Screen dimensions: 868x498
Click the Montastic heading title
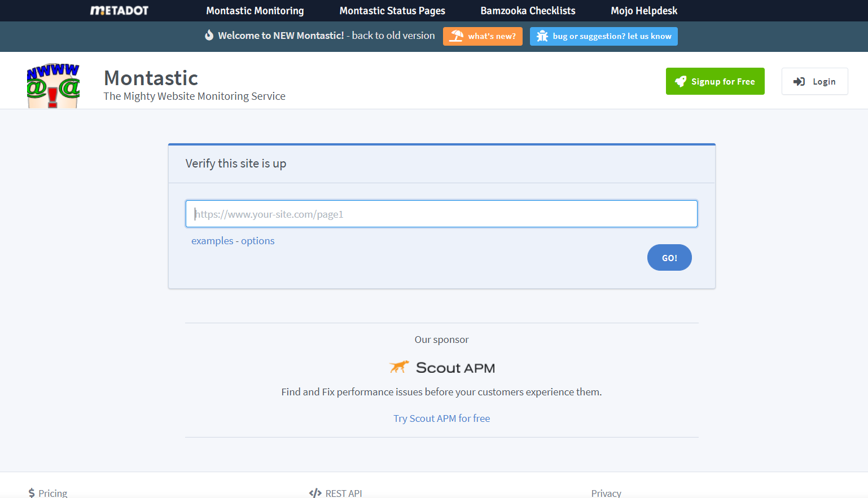click(x=151, y=78)
